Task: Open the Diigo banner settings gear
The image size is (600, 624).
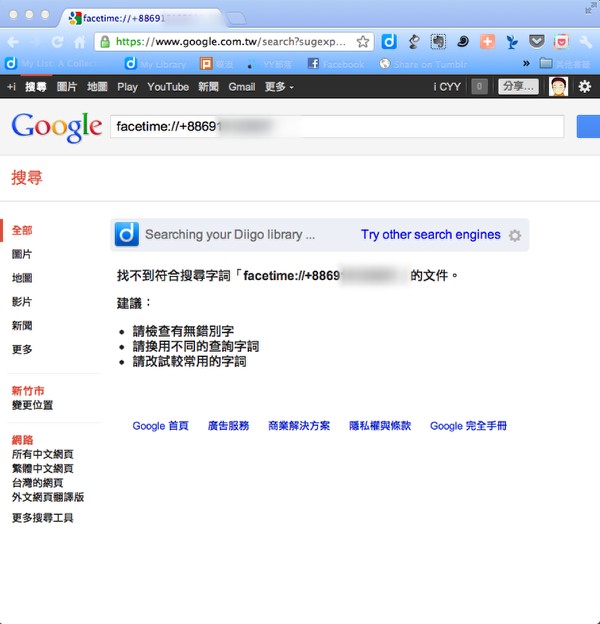Action: (x=515, y=236)
